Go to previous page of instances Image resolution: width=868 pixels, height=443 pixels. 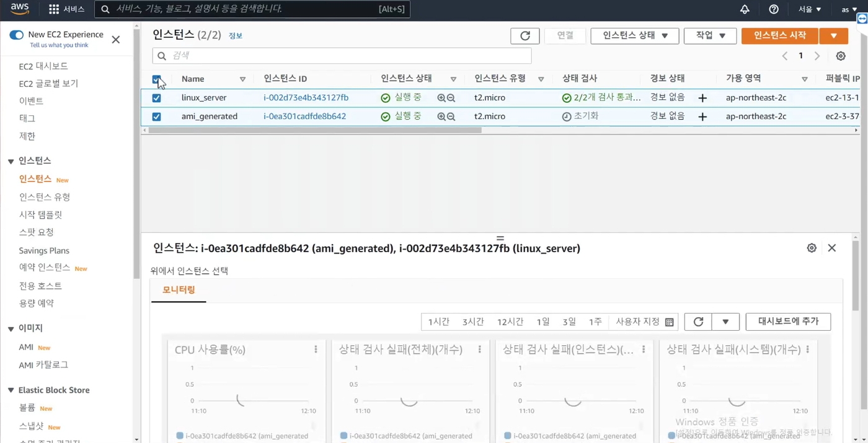tap(785, 56)
